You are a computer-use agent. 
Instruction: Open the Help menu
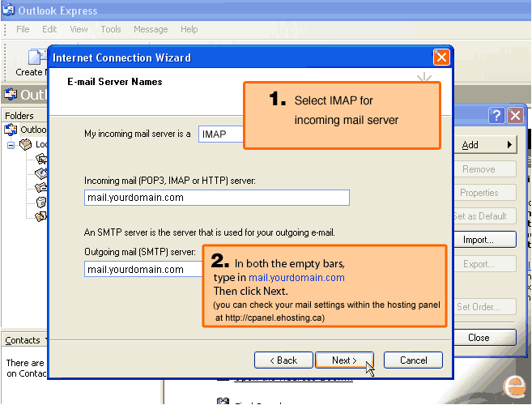[189, 29]
